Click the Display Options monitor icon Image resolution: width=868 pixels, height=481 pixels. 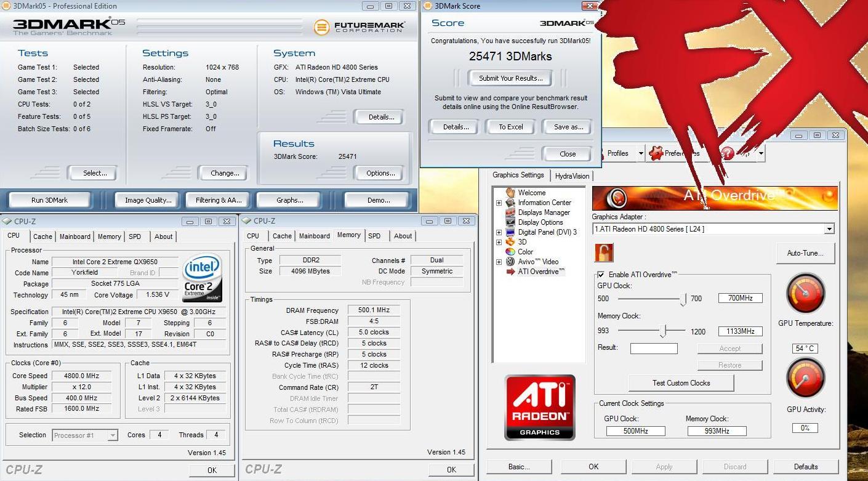pyautogui.click(x=510, y=222)
